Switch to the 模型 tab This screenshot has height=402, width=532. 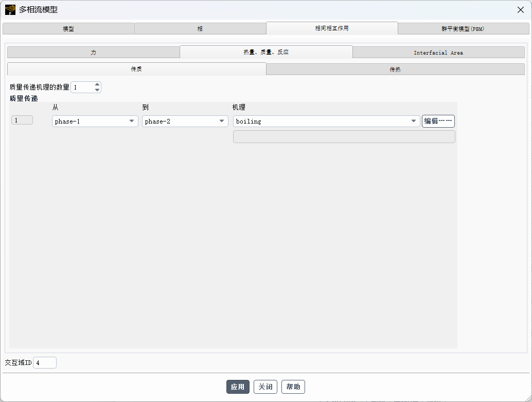click(68, 29)
